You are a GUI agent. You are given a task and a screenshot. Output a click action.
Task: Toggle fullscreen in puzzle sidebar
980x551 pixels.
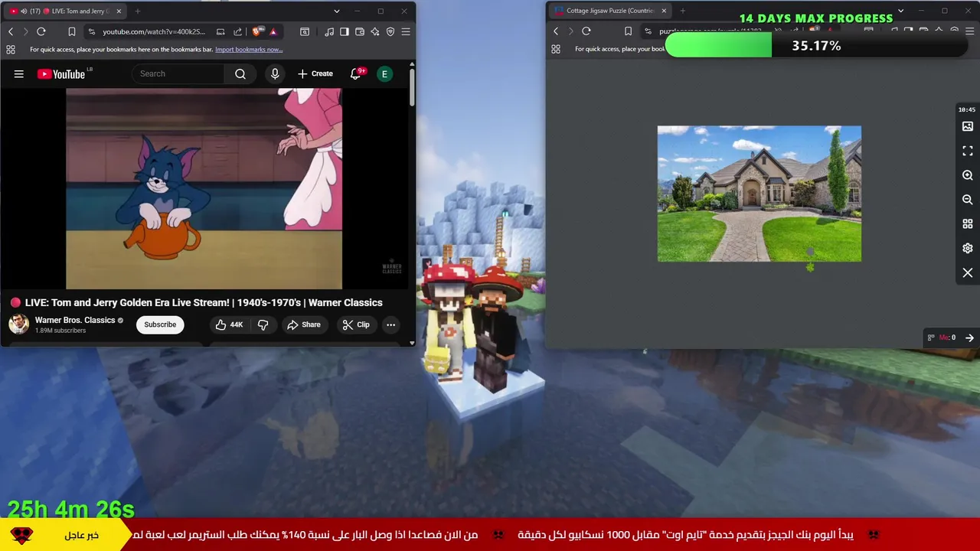[968, 151]
